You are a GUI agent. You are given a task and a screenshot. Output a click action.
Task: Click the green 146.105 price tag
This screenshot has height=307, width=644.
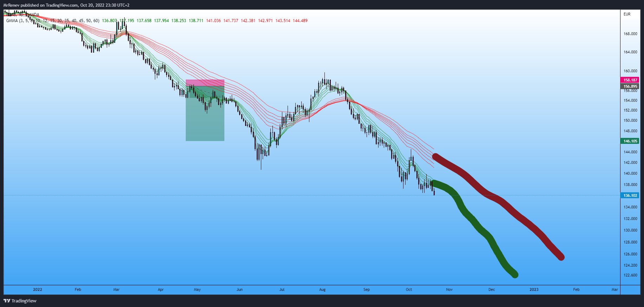coord(630,141)
